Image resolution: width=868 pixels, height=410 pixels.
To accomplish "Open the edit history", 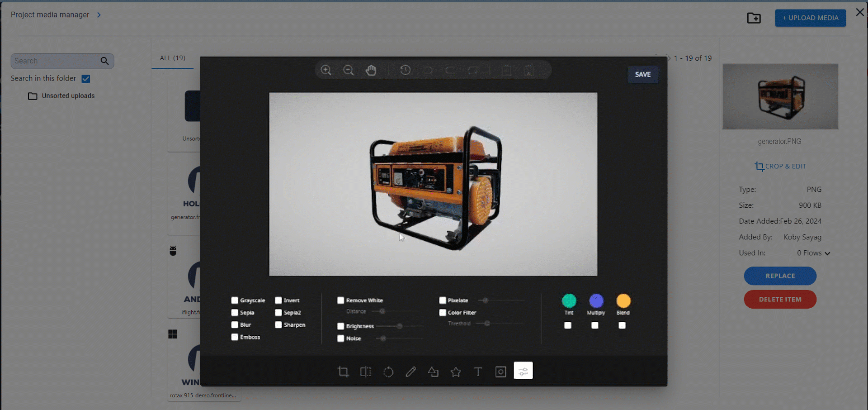I will (405, 70).
